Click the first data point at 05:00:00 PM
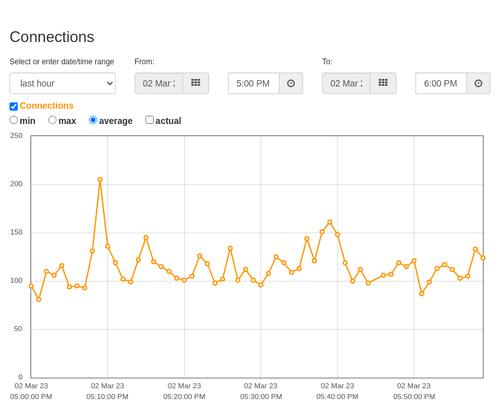Image resolution: width=500 pixels, height=403 pixels. click(31, 286)
